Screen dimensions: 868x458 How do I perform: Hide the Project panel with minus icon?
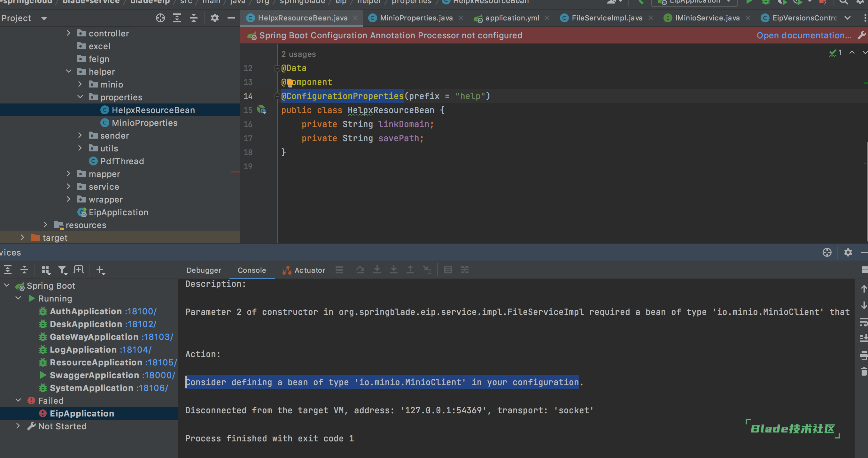pyautogui.click(x=231, y=18)
